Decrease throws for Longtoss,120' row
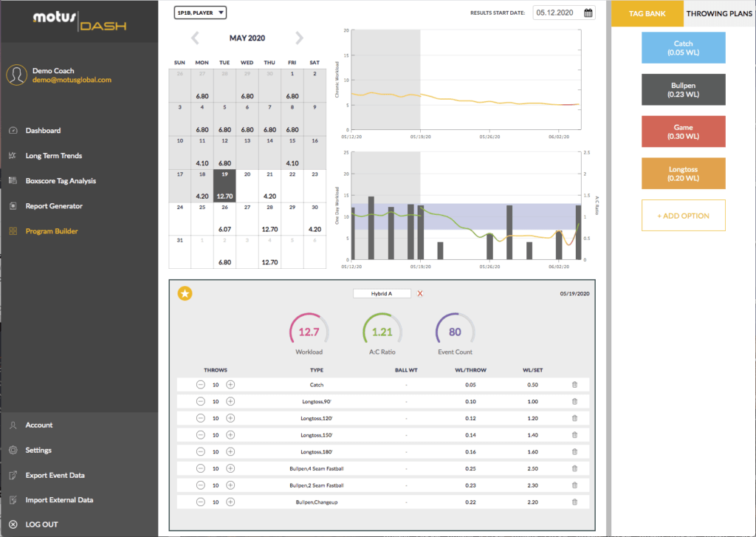Viewport: 756px width, 537px height. [201, 418]
